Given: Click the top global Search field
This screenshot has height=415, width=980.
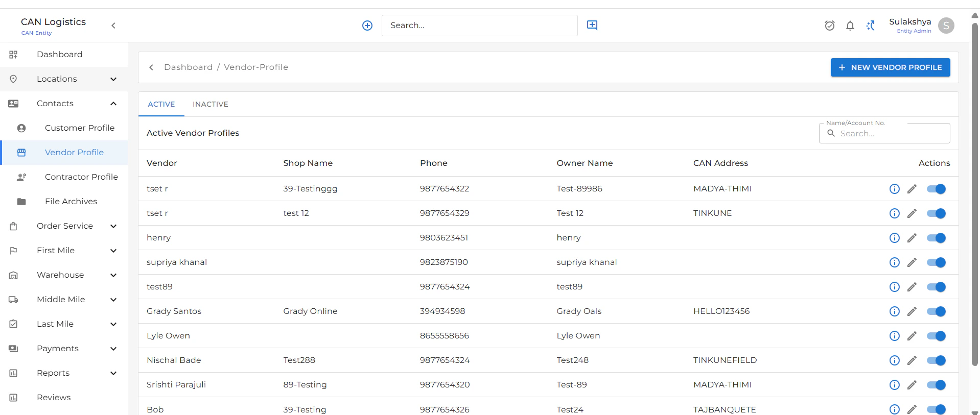Looking at the screenshot, I should pyautogui.click(x=480, y=26).
